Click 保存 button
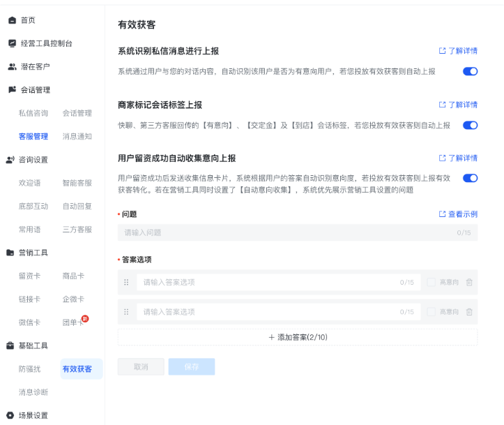This screenshot has width=504, height=425. [x=192, y=367]
